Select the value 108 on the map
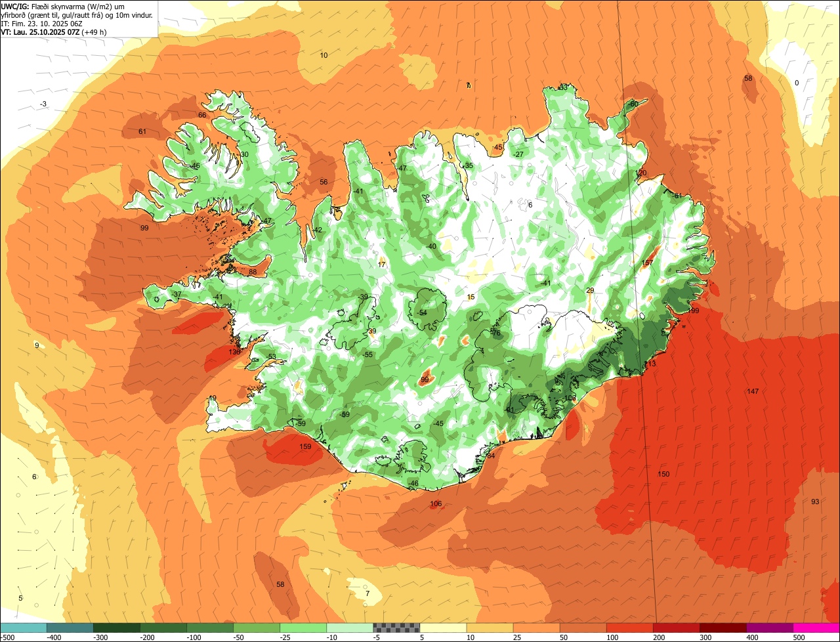The height and width of the screenshot is (642, 840). point(570,398)
